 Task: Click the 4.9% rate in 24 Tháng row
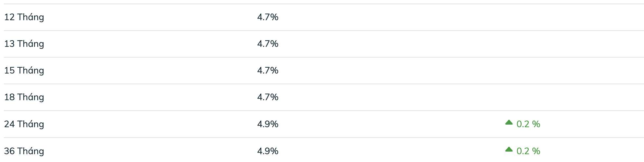coord(268,124)
